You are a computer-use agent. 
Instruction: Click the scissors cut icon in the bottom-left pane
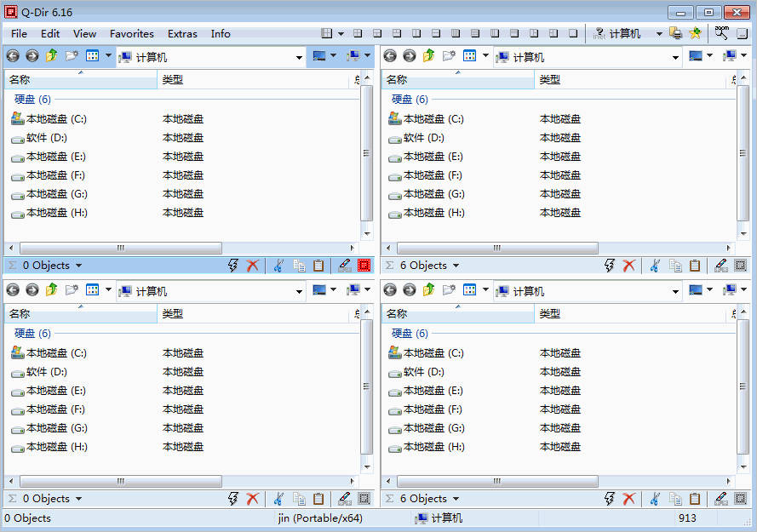click(278, 499)
